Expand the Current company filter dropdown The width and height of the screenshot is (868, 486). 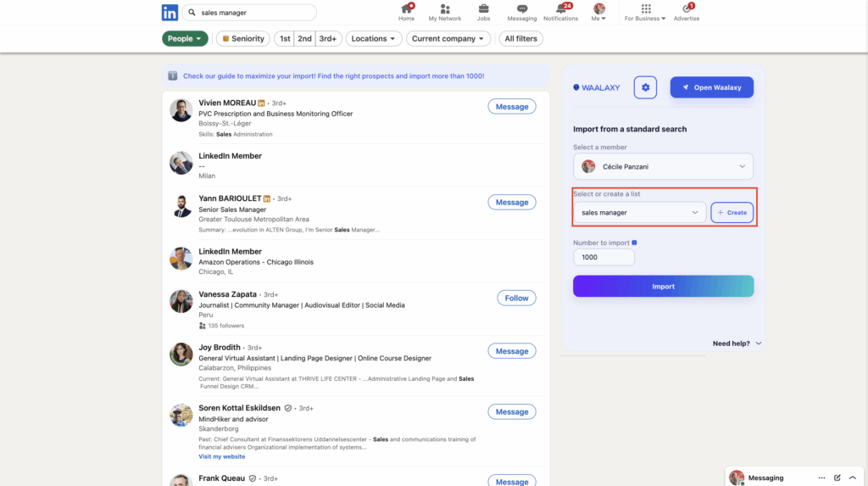[x=449, y=39]
